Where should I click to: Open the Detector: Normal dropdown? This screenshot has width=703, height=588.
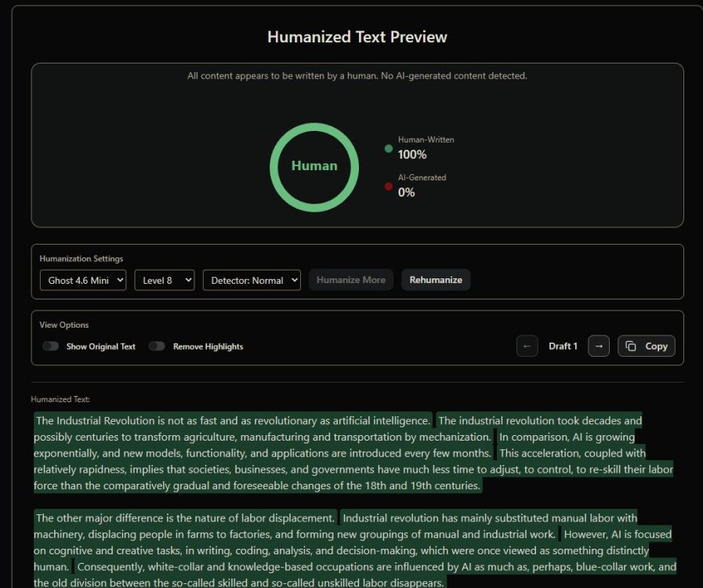252,280
